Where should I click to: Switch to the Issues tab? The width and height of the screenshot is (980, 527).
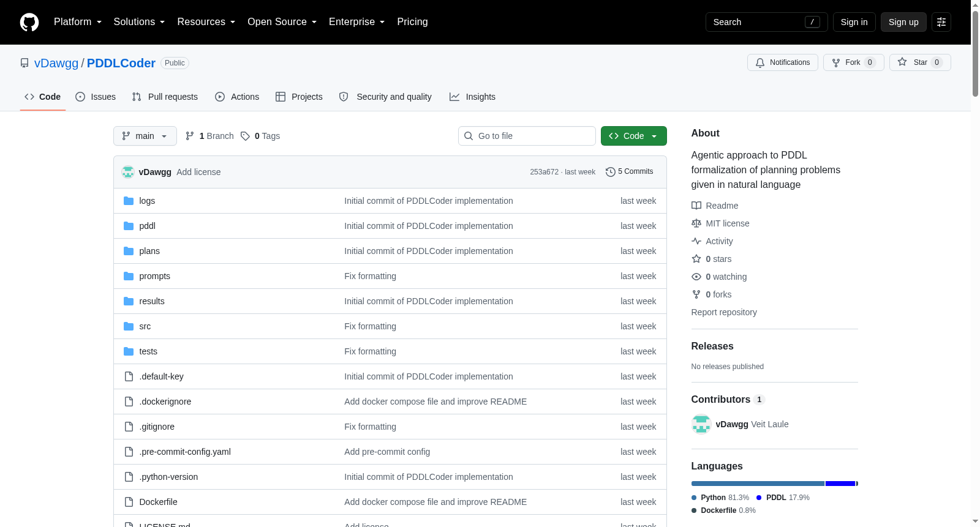(x=96, y=97)
